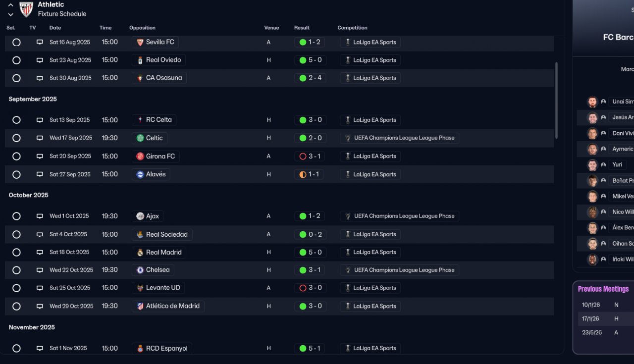Click the trophy icon in the Real Madrid row

coord(348,253)
